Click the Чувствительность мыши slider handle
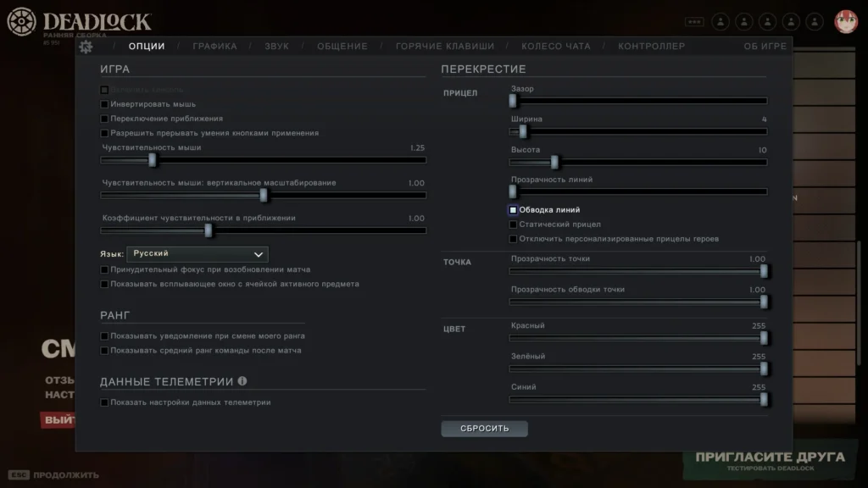The image size is (868, 488). pyautogui.click(x=153, y=160)
